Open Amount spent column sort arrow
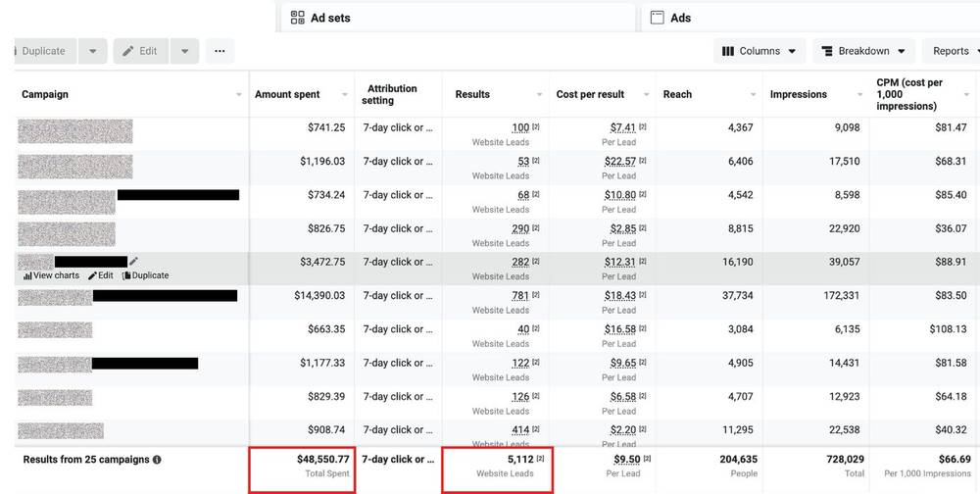The height and width of the screenshot is (494, 980). [344, 95]
